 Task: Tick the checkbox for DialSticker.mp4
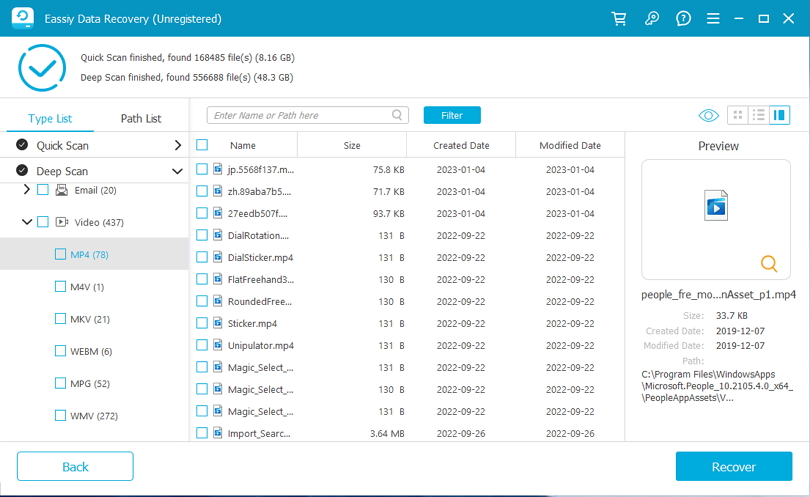coord(202,257)
